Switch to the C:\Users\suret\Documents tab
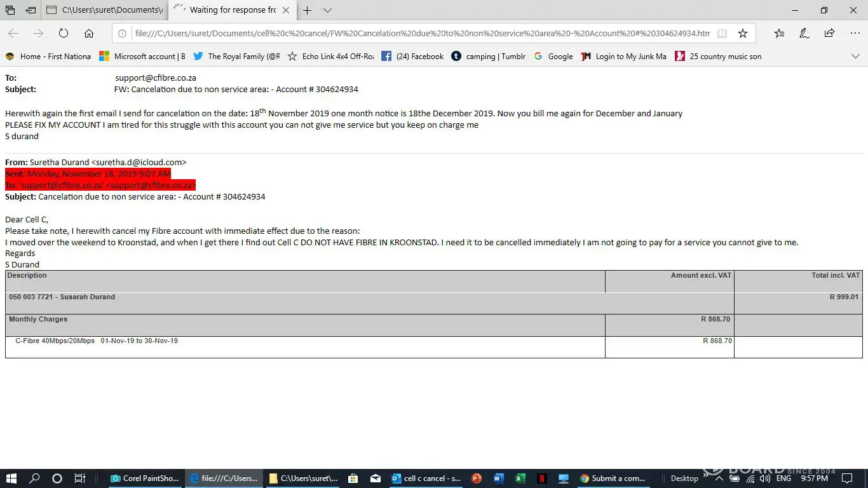Screen dimensions: 868x488 [105, 10]
